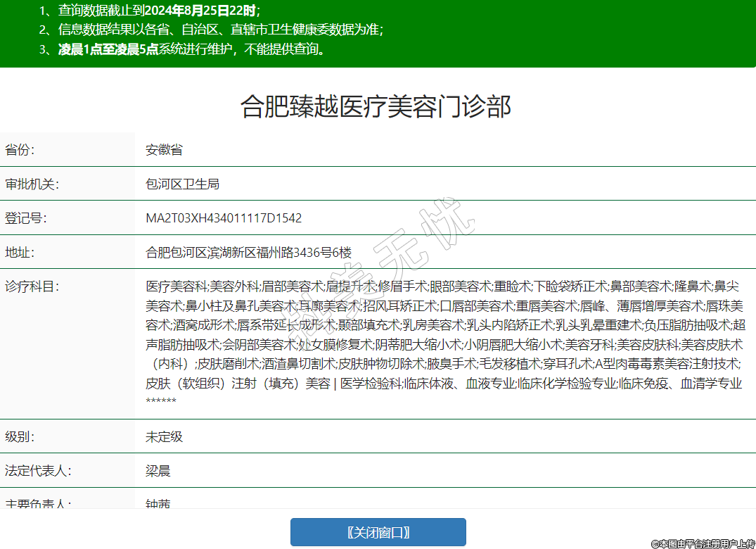Select the 地址 field label
756x549 pixels.
click(x=20, y=252)
